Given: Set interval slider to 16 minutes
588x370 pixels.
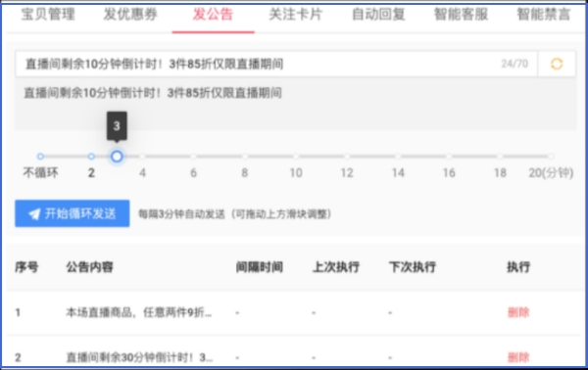Looking at the screenshot, I should [449, 157].
